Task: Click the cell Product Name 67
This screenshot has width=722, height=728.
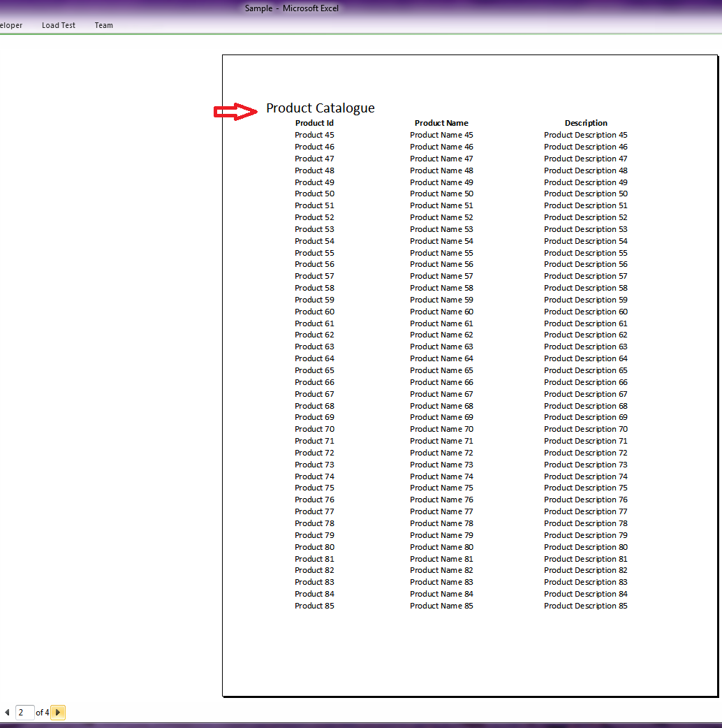Action: click(441, 394)
